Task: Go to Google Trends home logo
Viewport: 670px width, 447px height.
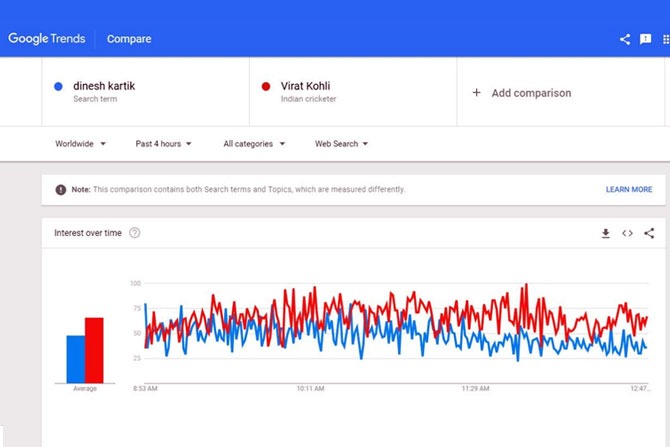Action: click(x=47, y=39)
